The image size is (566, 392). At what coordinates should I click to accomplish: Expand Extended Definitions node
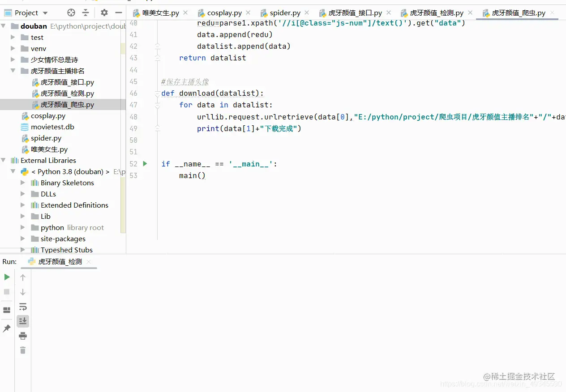23,205
